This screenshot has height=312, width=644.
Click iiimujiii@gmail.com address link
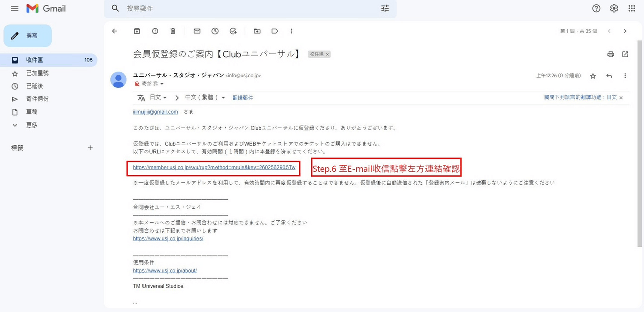[x=156, y=112]
